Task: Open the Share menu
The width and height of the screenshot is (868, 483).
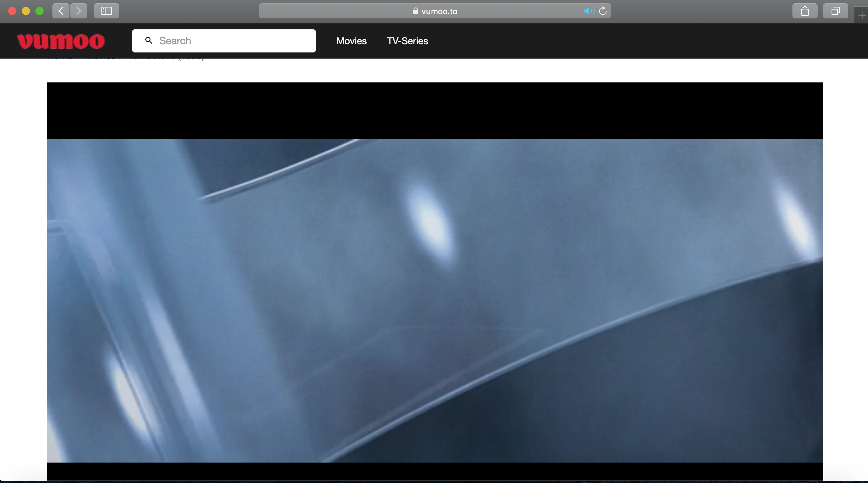Action: click(804, 11)
